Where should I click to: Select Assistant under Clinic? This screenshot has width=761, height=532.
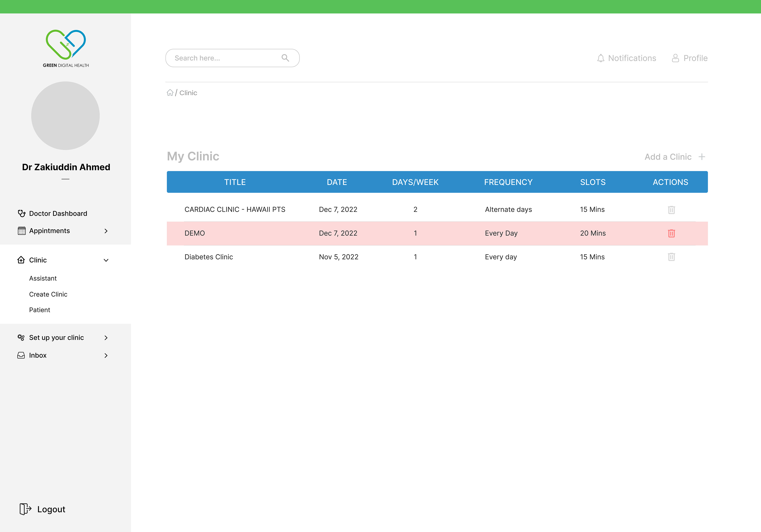click(x=43, y=278)
